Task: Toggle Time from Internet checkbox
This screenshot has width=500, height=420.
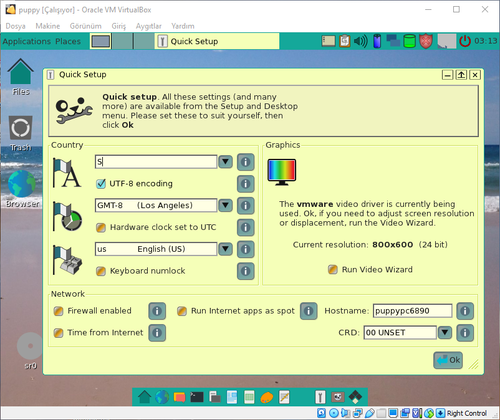Action: coord(58,333)
